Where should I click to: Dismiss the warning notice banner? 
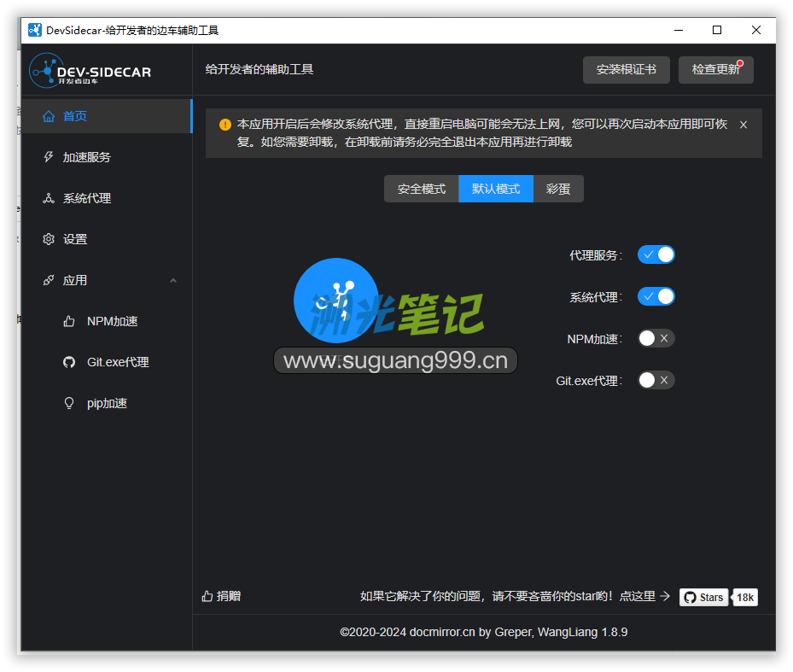coord(743,125)
